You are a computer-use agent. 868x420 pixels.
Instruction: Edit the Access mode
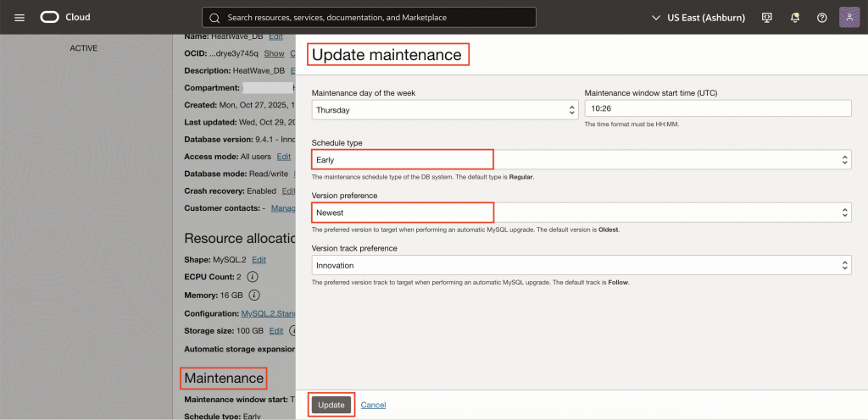[284, 157]
